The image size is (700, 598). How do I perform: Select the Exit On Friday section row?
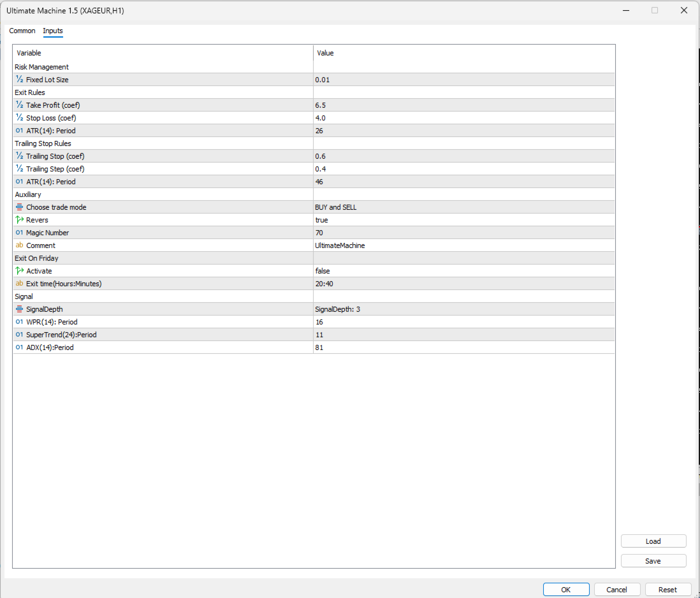tap(314, 258)
